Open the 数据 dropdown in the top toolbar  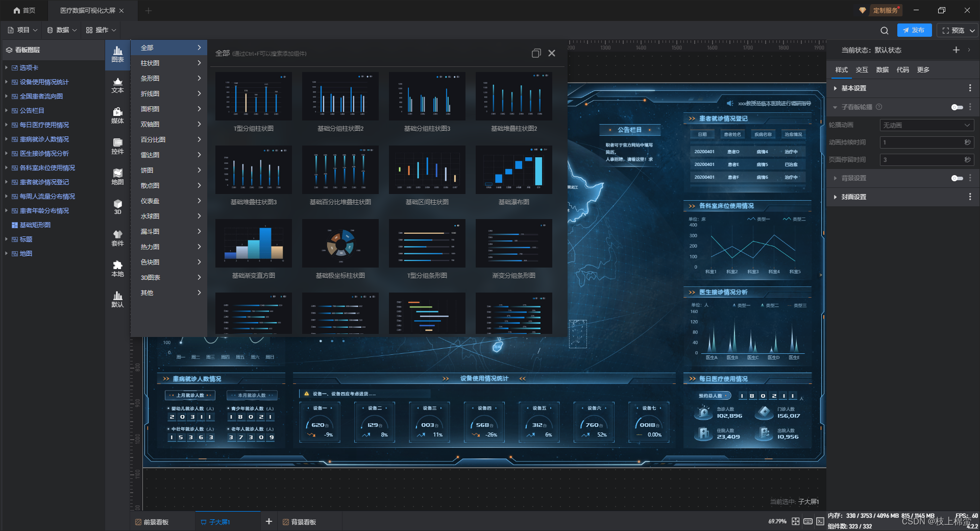62,30
